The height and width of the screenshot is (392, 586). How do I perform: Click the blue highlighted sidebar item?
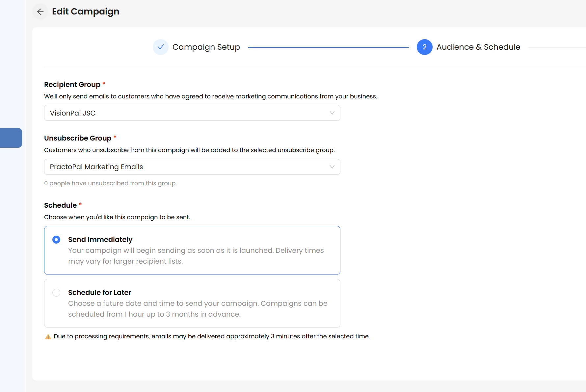11,138
